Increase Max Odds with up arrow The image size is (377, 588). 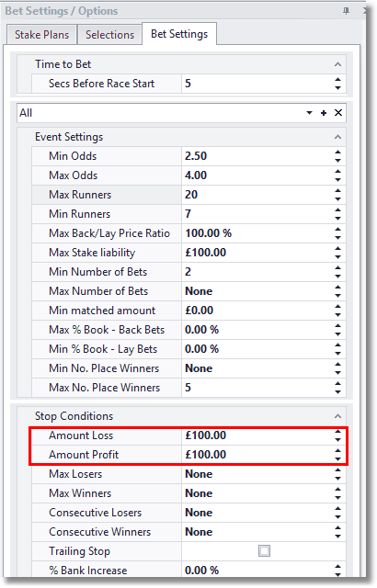(x=338, y=172)
